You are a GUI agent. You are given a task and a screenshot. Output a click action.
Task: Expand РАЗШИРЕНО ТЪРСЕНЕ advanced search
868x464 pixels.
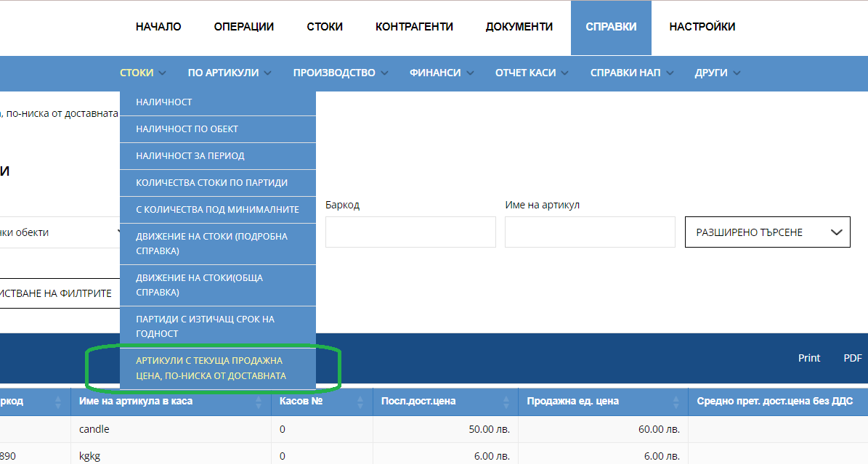[x=767, y=232]
